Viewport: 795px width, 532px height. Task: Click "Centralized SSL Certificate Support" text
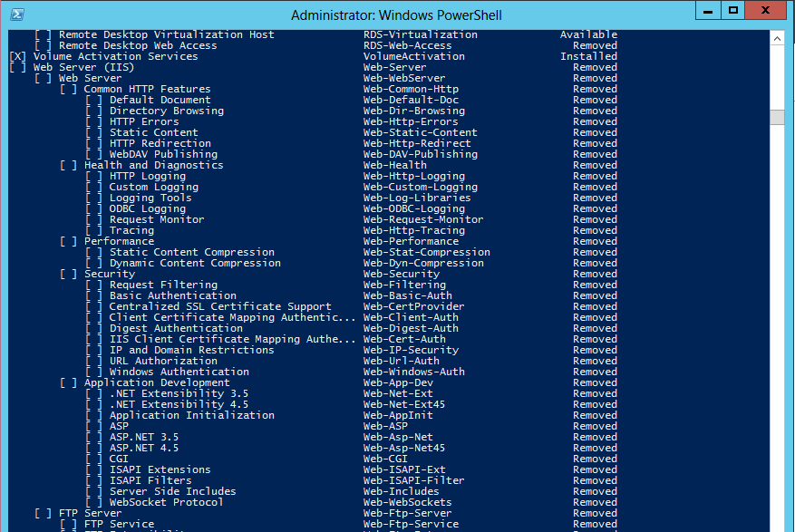[220, 307]
